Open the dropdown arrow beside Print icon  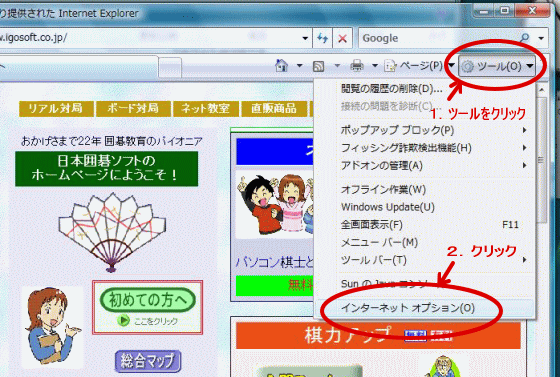375,66
